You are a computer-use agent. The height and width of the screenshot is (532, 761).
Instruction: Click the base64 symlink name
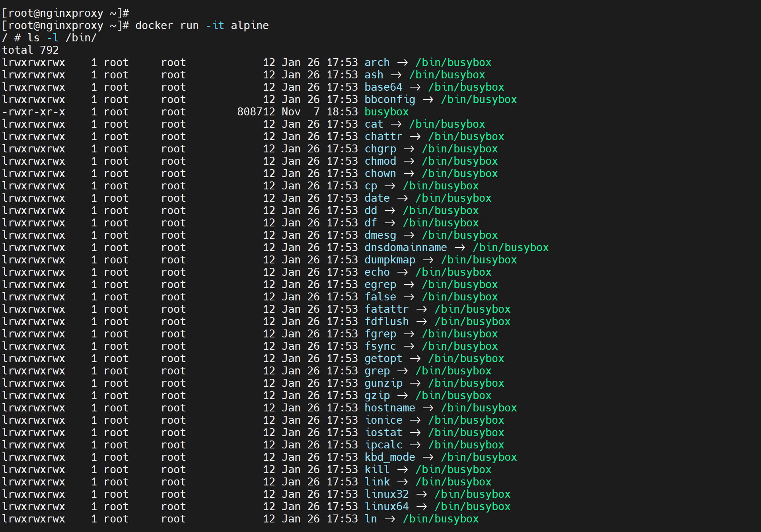[x=383, y=87]
